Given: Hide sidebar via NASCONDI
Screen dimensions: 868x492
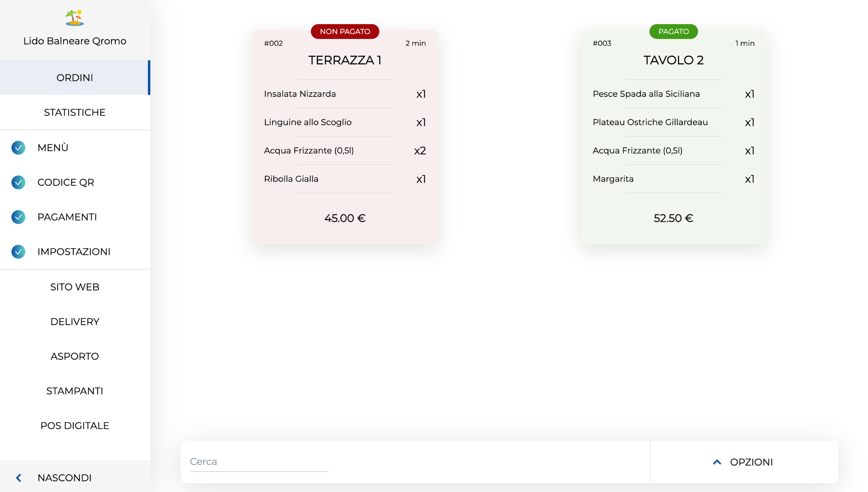Looking at the screenshot, I should pos(75,477).
